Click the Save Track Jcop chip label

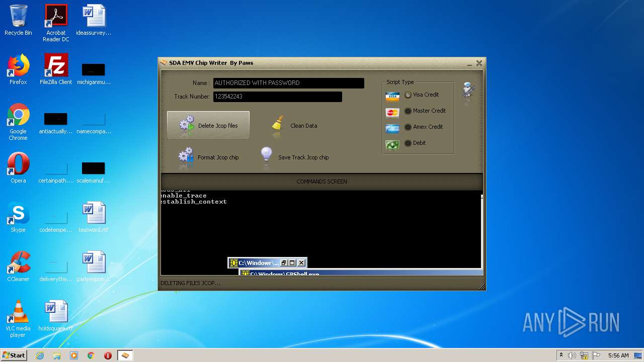303,157
